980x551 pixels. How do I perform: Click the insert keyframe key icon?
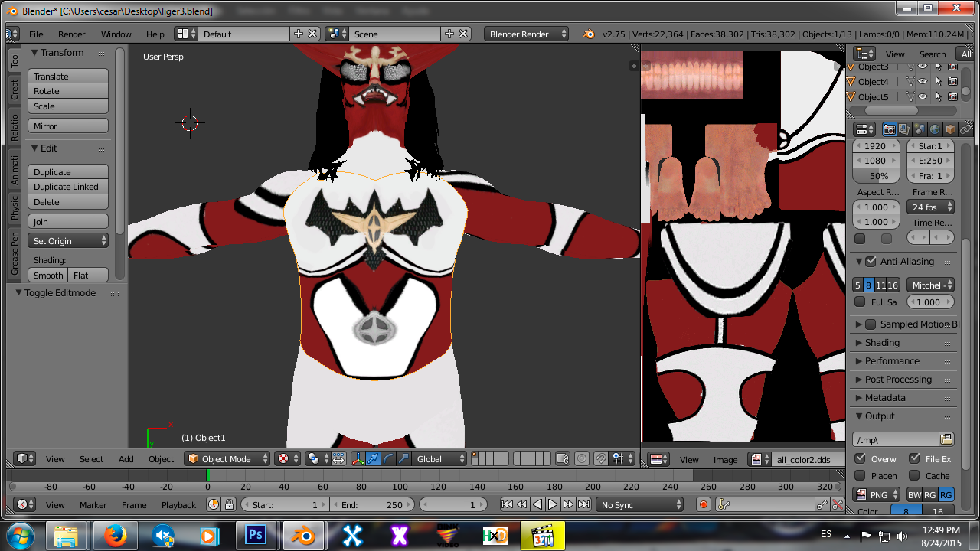822,504
